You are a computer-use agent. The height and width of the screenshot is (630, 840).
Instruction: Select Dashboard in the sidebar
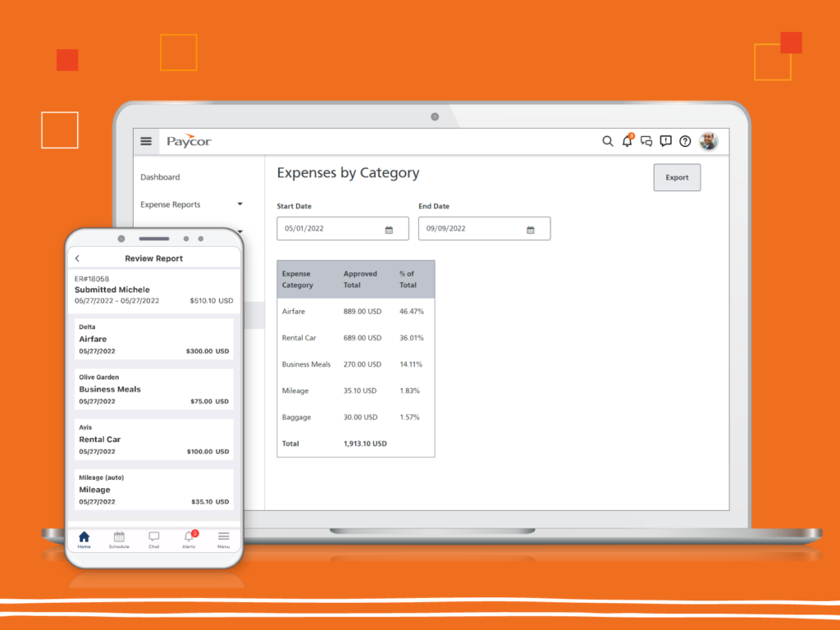click(160, 177)
